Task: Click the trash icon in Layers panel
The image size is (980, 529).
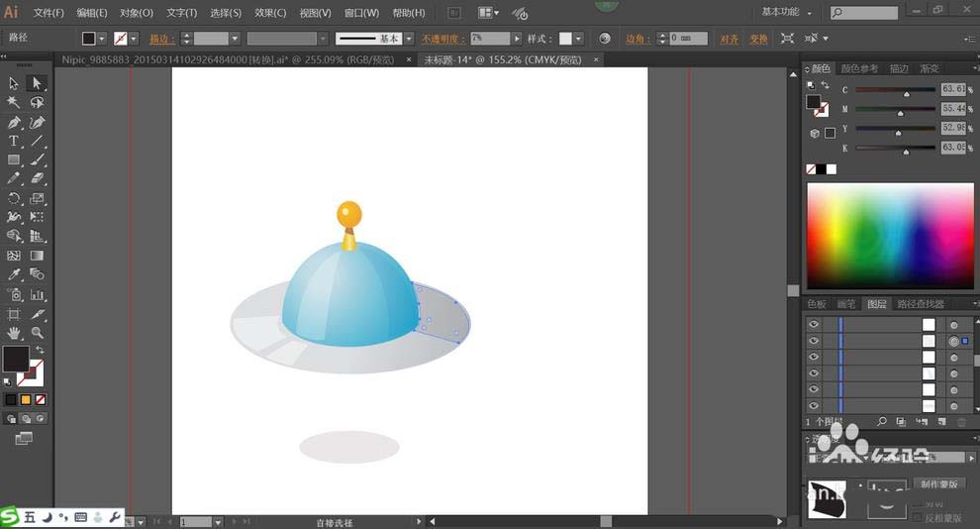Action: coord(961,422)
